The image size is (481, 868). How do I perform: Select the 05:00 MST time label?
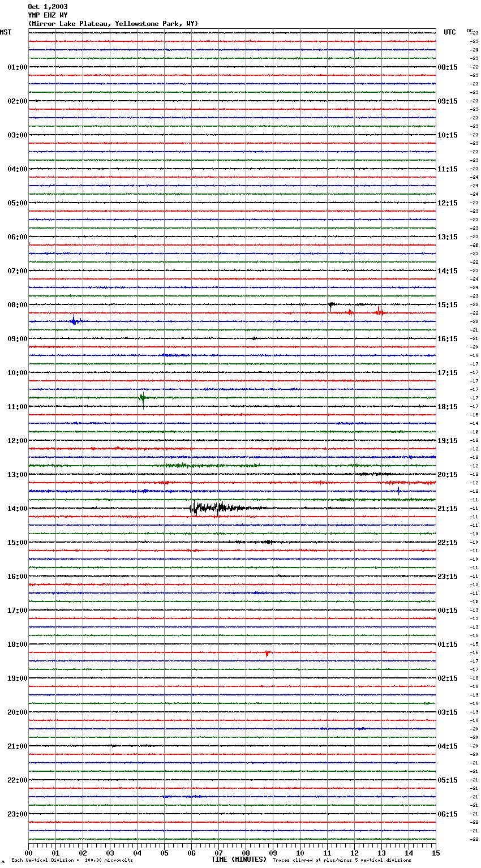click(18, 203)
